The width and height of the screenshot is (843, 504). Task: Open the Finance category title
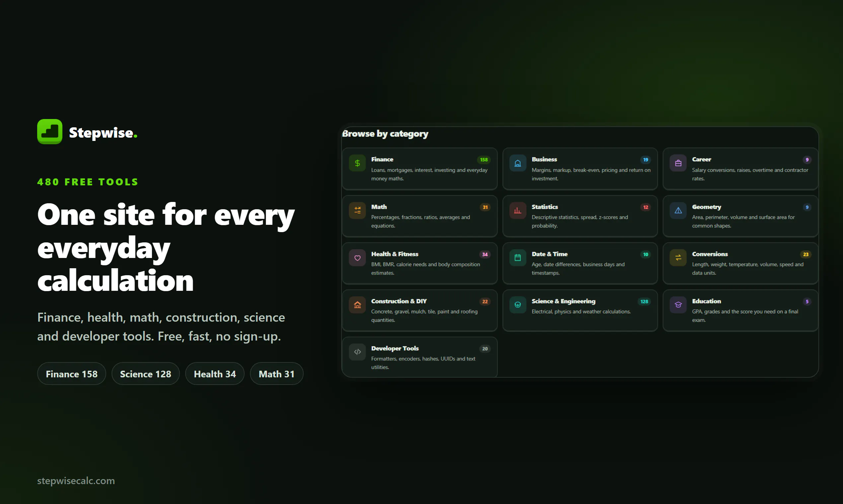point(382,159)
